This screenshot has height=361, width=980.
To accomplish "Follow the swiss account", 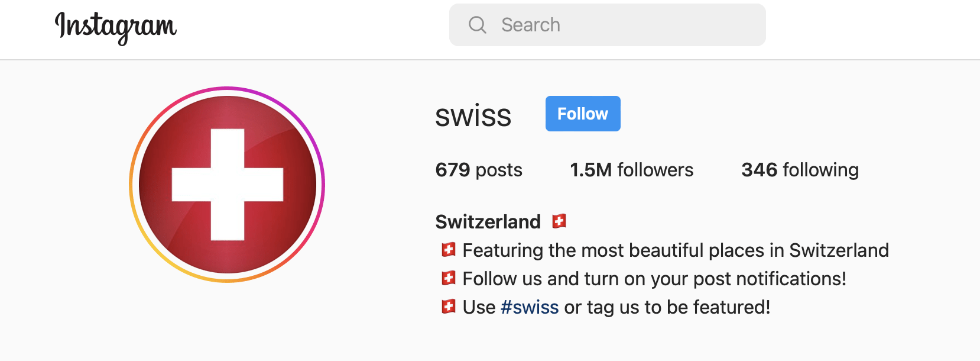I will (x=582, y=114).
